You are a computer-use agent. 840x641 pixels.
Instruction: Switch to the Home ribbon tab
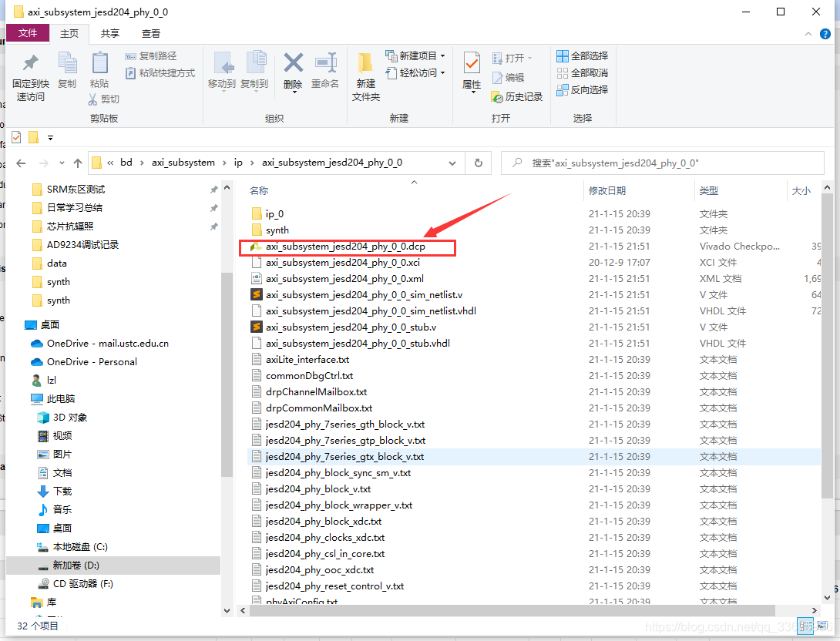(69, 33)
